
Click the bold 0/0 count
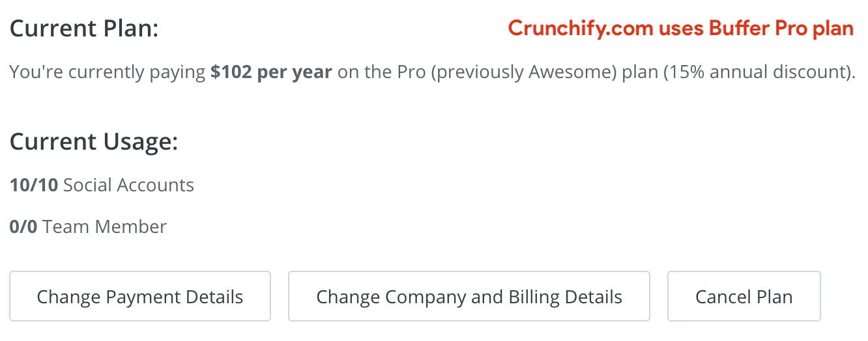(23, 227)
